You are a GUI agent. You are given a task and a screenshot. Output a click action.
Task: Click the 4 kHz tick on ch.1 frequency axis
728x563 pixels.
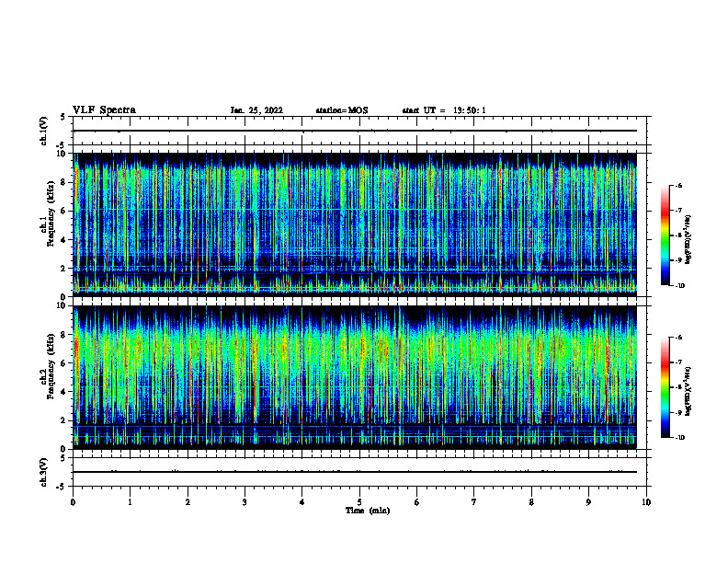click(x=63, y=240)
